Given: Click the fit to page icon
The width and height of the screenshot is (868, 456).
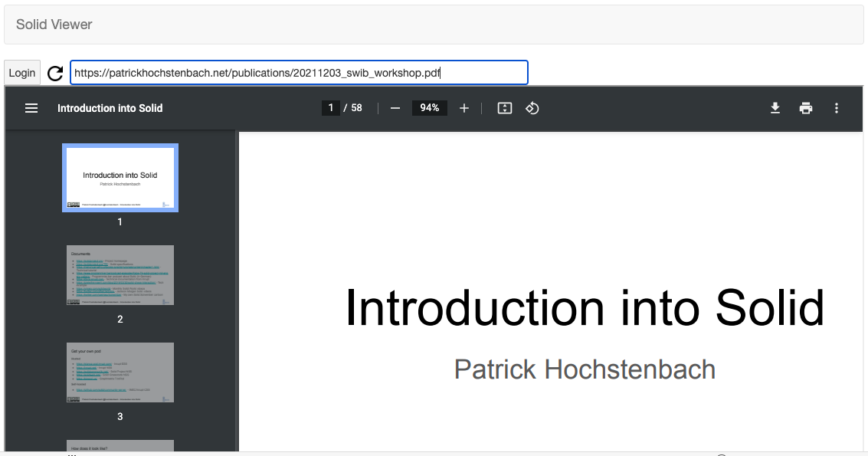Looking at the screenshot, I should (x=505, y=108).
